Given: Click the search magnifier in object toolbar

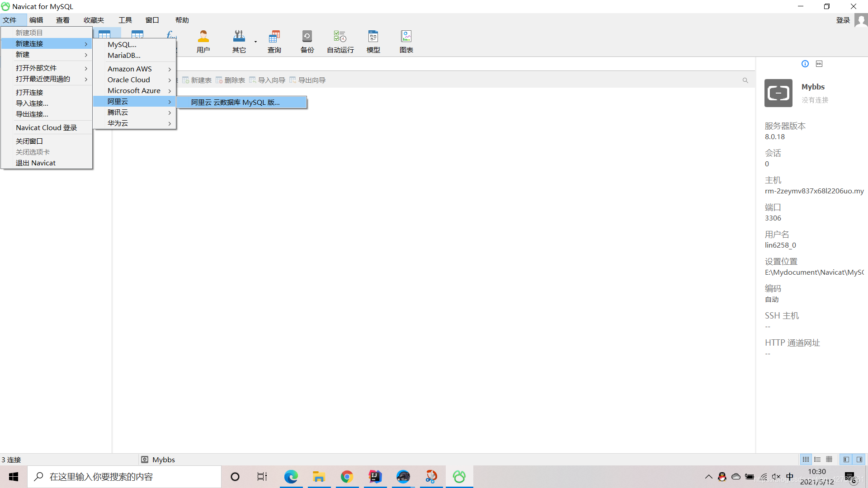Looking at the screenshot, I should click(745, 80).
